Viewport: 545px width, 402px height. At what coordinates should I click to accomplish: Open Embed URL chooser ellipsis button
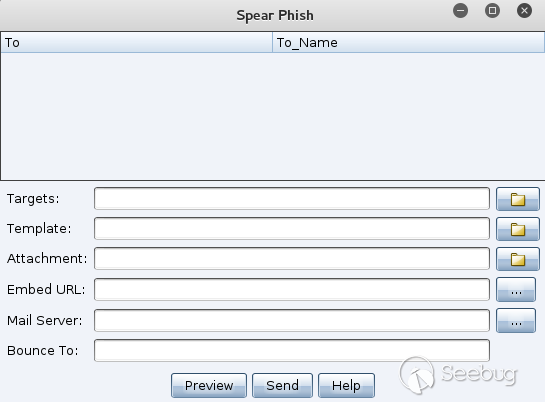[x=516, y=289]
